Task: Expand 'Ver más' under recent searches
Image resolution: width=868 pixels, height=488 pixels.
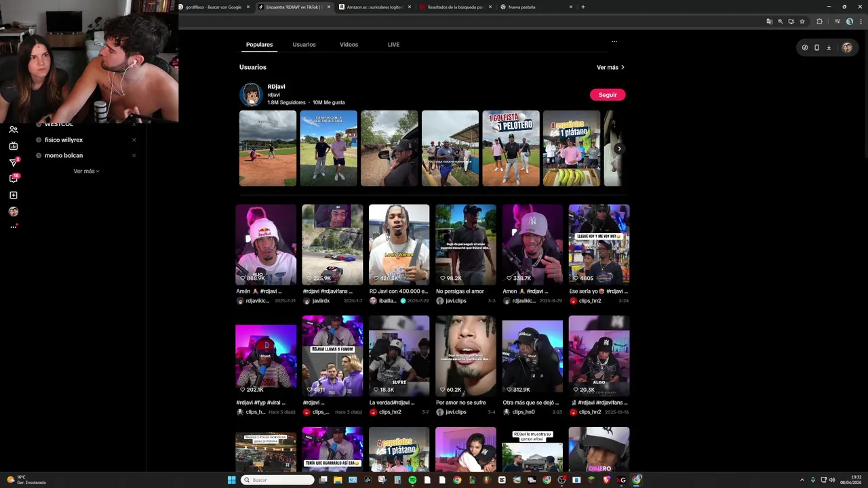Action: (86, 171)
